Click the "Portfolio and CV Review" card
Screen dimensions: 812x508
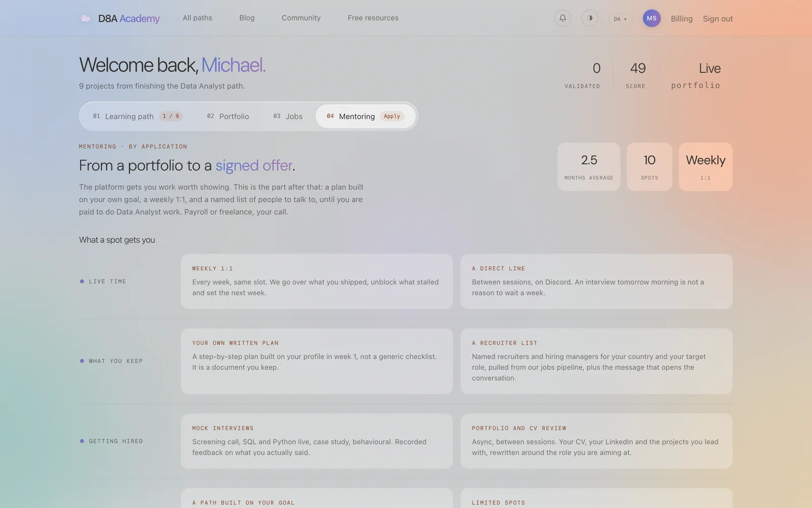tap(596, 441)
